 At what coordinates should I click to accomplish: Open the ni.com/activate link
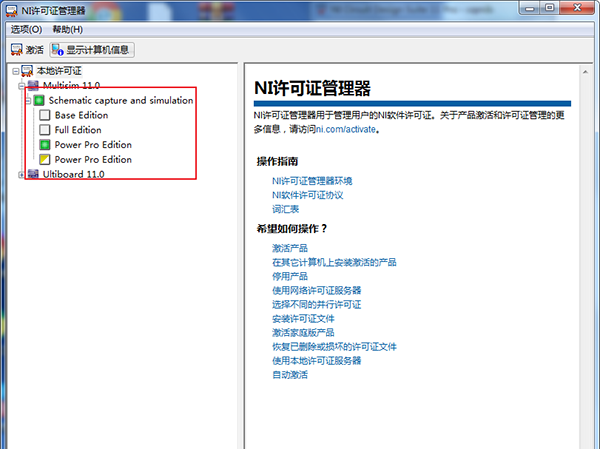[346, 129]
